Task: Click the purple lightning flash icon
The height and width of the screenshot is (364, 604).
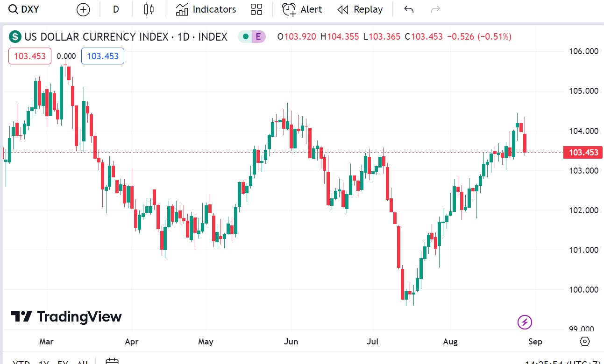Action: pyautogui.click(x=525, y=322)
